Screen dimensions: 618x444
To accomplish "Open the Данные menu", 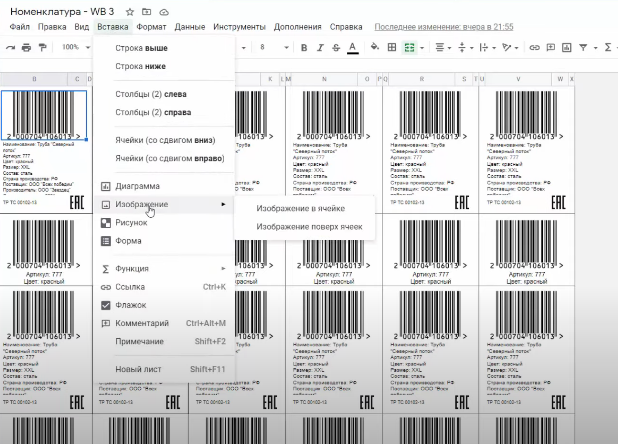I will (x=190, y=27).
